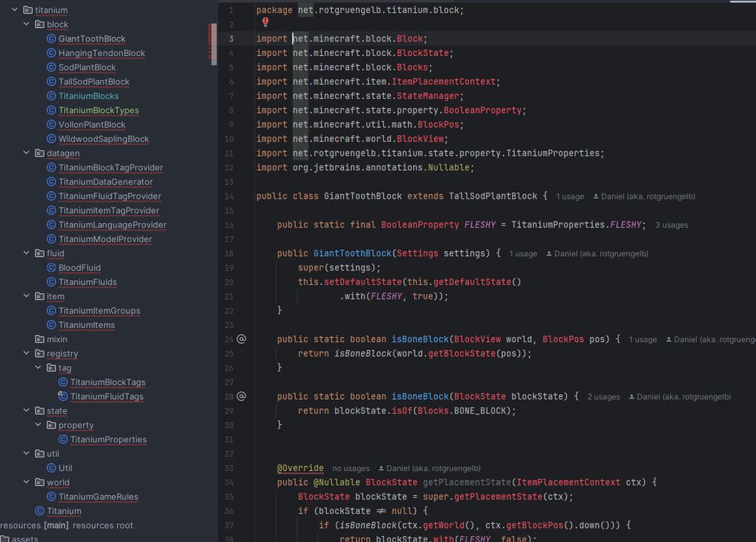Screen dimensions: 756x542
Task: Show 1 usage of GiantToothBlock constructor
Action: (x=523, y=254)
